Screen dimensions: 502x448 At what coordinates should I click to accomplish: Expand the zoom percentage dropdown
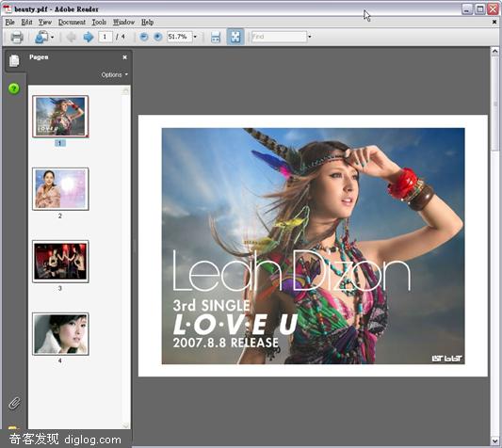pos(195,37)
